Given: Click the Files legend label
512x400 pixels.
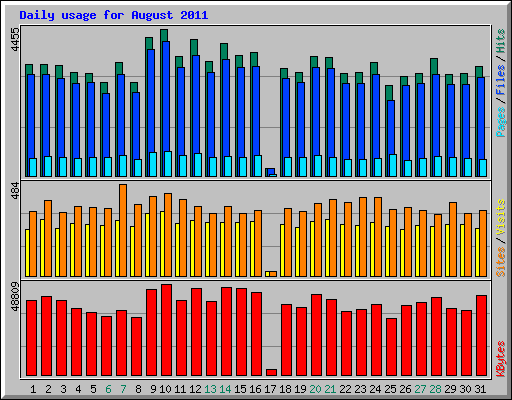Looking at the screenshot, I should coord(501,79).
